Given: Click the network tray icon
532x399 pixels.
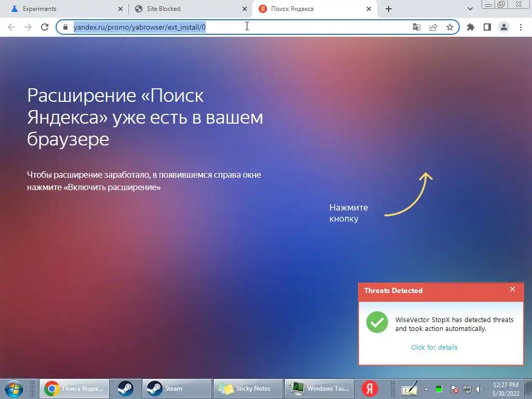Looking at the screenshot, I should [x=467, y=389].
